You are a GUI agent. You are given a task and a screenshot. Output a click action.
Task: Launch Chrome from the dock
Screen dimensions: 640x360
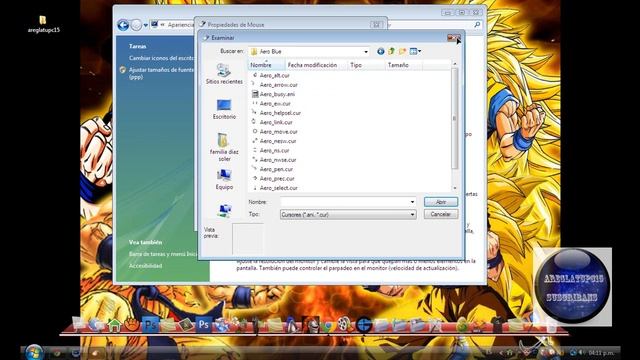328,325
